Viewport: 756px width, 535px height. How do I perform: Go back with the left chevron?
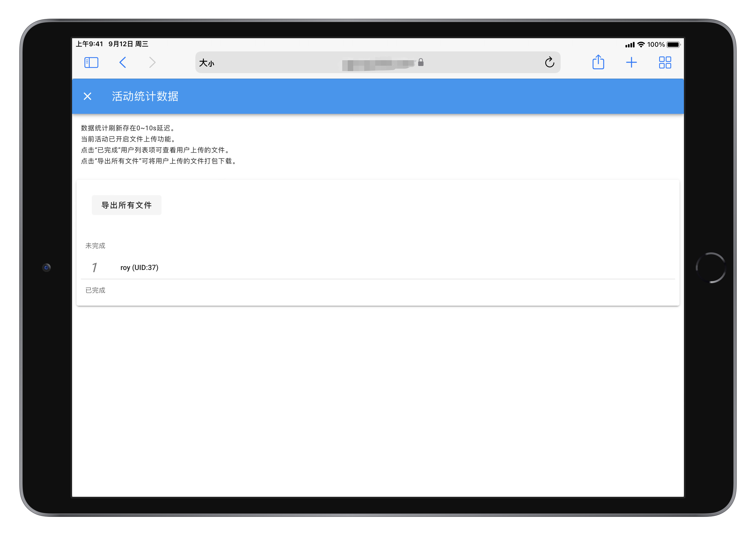123,63
